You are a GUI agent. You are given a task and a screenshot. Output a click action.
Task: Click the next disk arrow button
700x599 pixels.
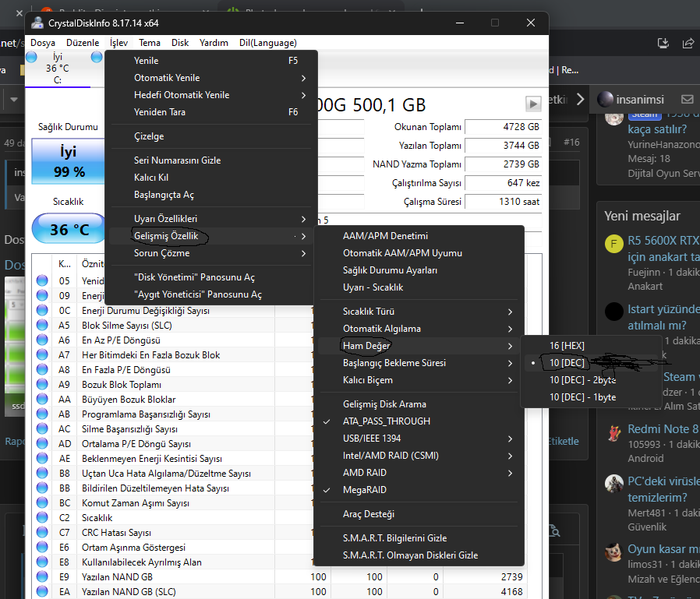(533, 104)
